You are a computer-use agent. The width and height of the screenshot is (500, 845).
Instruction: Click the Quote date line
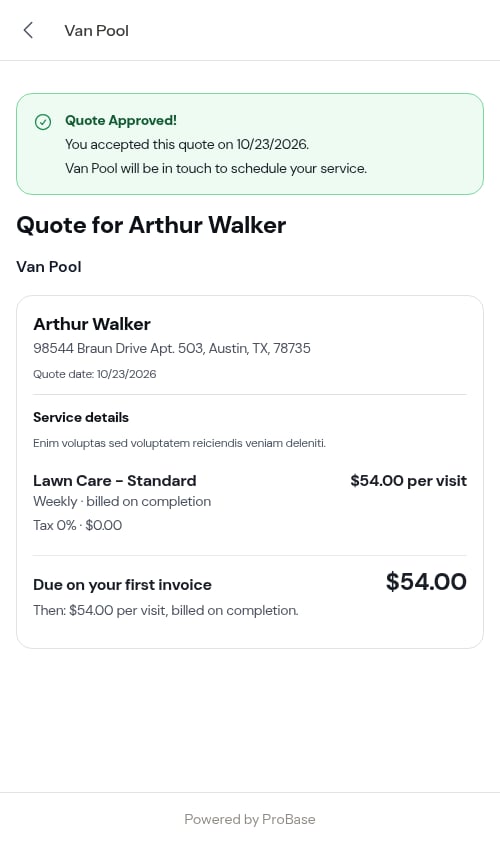pyautogui.click(x=95, y=374)
